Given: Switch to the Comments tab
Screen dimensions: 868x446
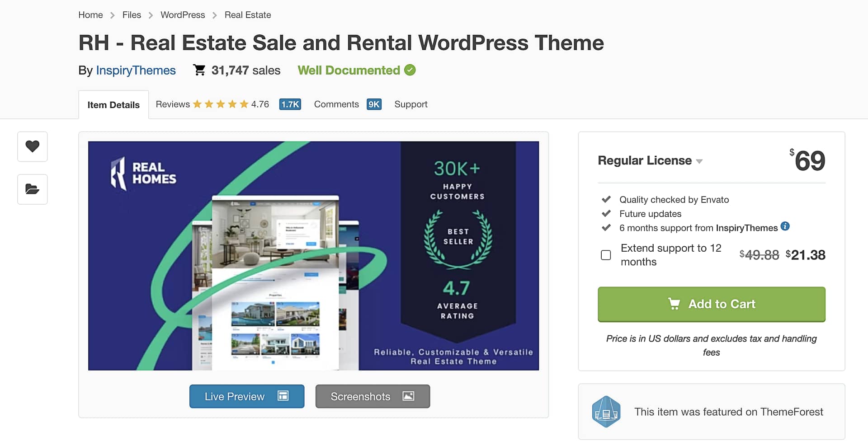Looking at the screenshot, I should pyautogui.click(x=336, y=104).
